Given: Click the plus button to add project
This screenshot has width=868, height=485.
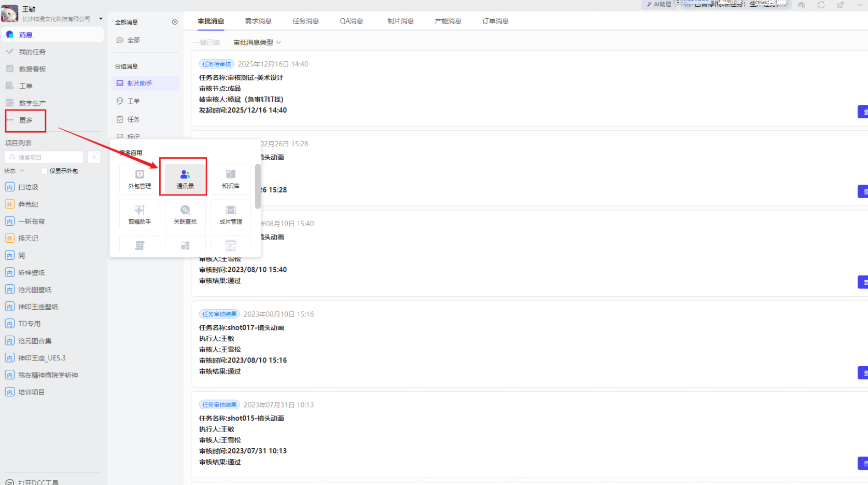Looking at the screenshot, I should tap(94, 157).
